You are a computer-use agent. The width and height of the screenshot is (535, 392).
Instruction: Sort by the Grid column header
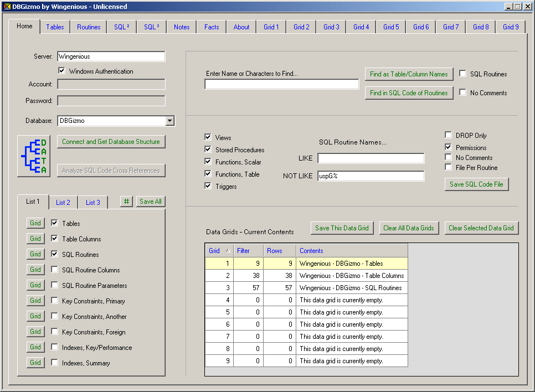pos(219,251)
